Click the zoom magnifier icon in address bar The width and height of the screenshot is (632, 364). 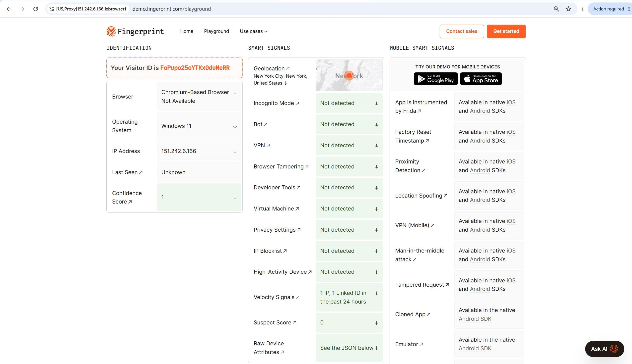pos(556,9)
